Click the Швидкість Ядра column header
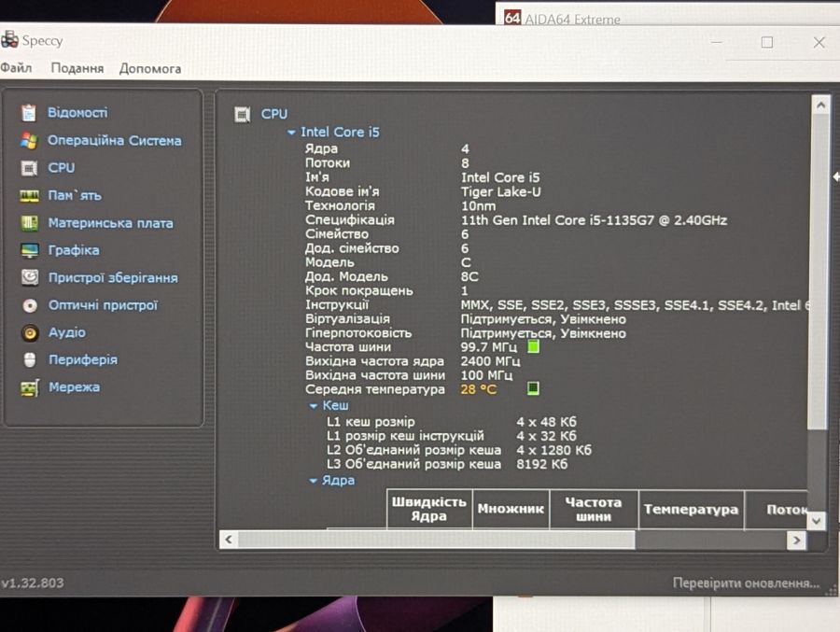Viewport: 840px width, 632px height. [429, 509]
